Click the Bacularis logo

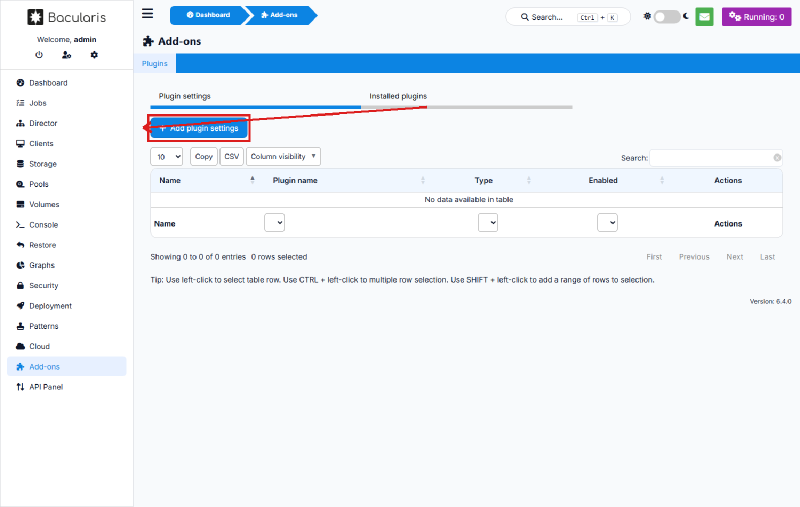coord(66,17)
